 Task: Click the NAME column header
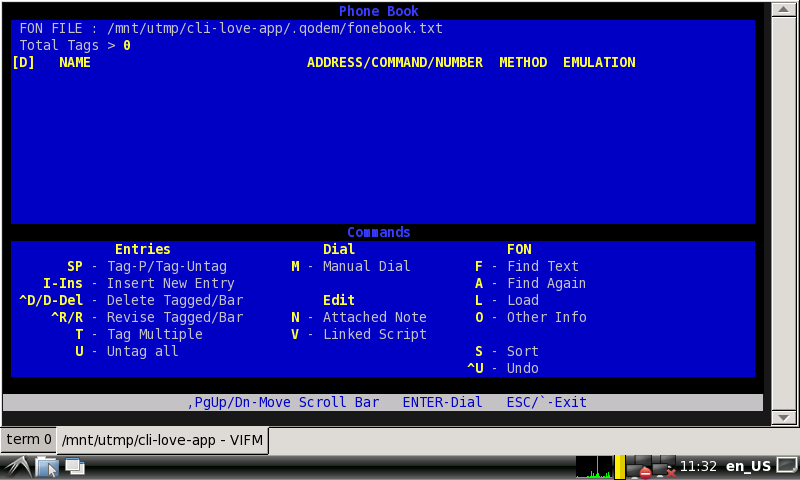[x=75, y=62]
